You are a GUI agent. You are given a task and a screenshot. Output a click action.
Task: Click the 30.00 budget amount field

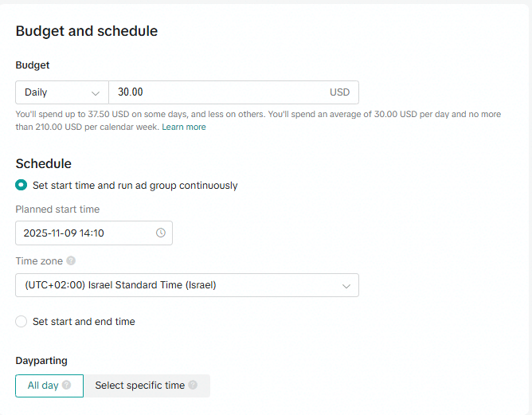[215, 92]
